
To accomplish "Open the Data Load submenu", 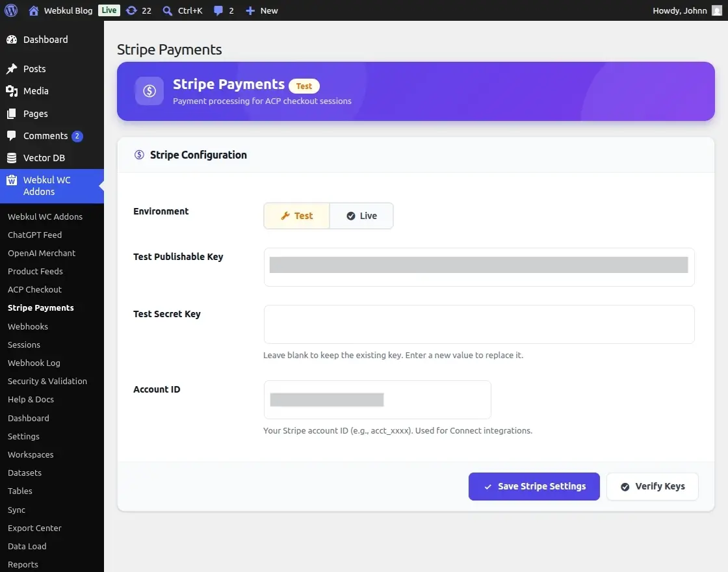I will click(27, 546).
